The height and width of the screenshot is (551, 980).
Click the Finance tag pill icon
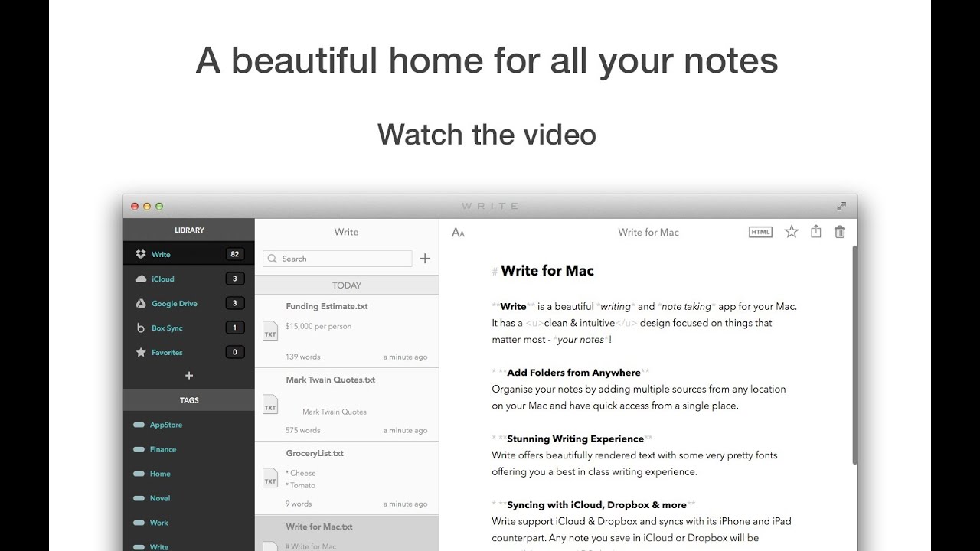[x=139, y=449]
